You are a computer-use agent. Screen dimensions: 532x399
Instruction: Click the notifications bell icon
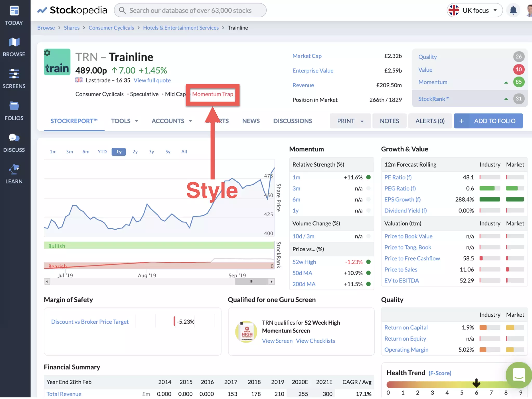[513, 10]
